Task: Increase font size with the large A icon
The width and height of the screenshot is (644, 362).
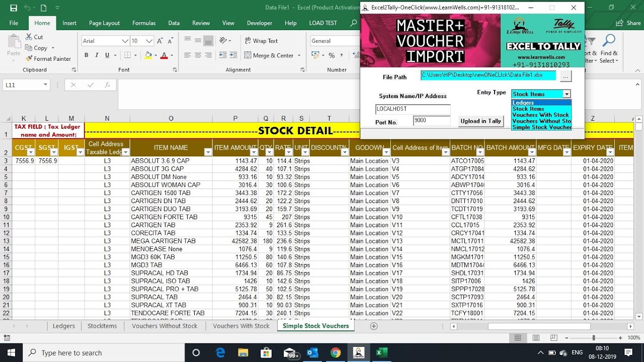Action: point(160,41)
